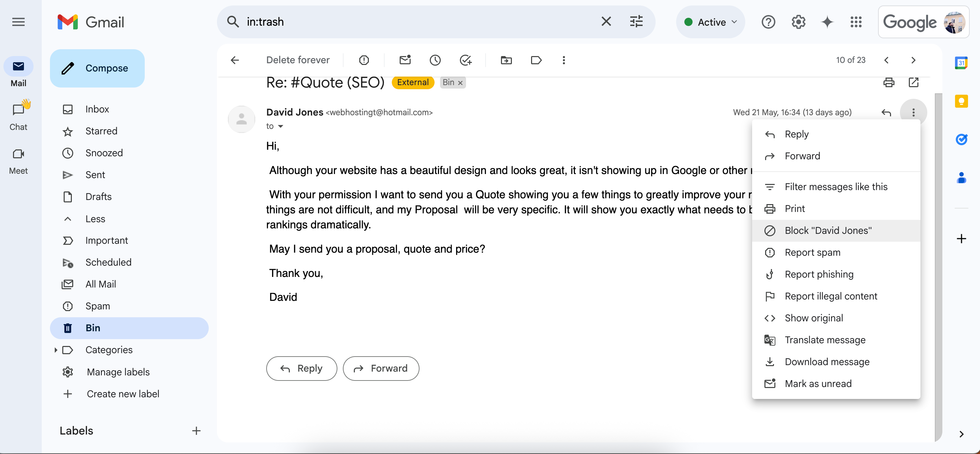
Task: Print the conversation using printer icon
Action: (889, 82)
